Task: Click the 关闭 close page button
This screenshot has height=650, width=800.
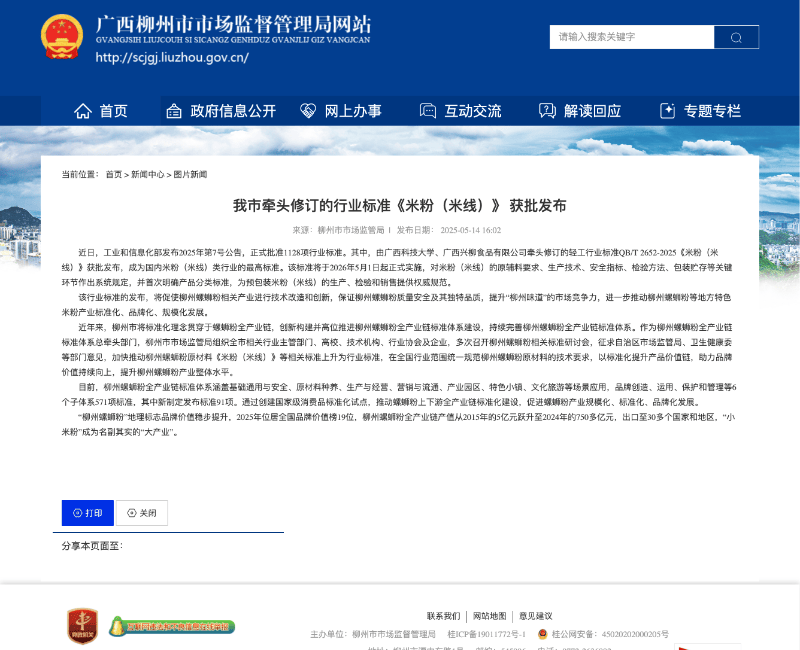Action: pos(142,513)
